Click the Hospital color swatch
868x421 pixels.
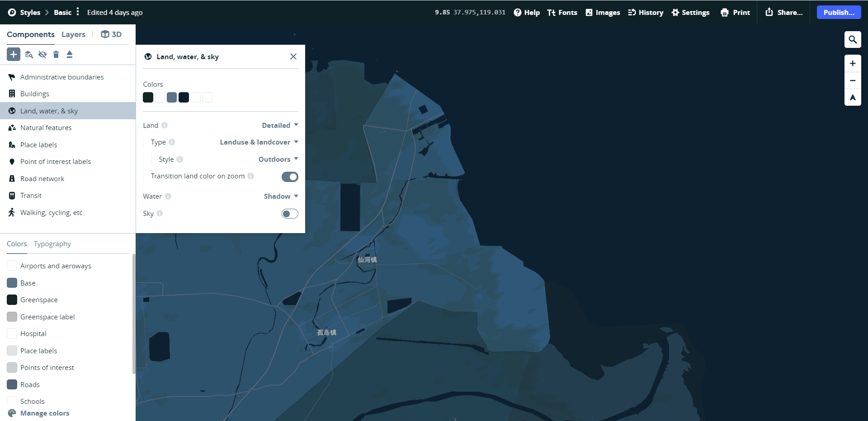pyautogui.click(x=12, y=334)
